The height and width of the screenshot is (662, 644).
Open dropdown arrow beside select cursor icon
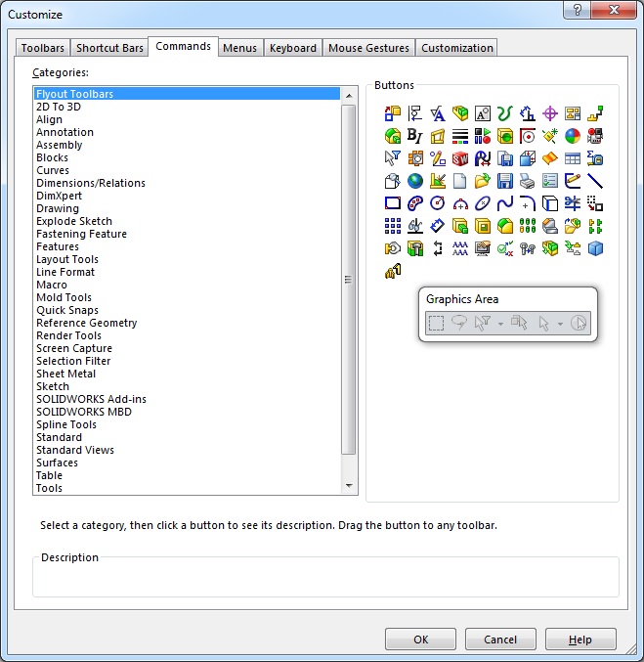click(559, 324)
